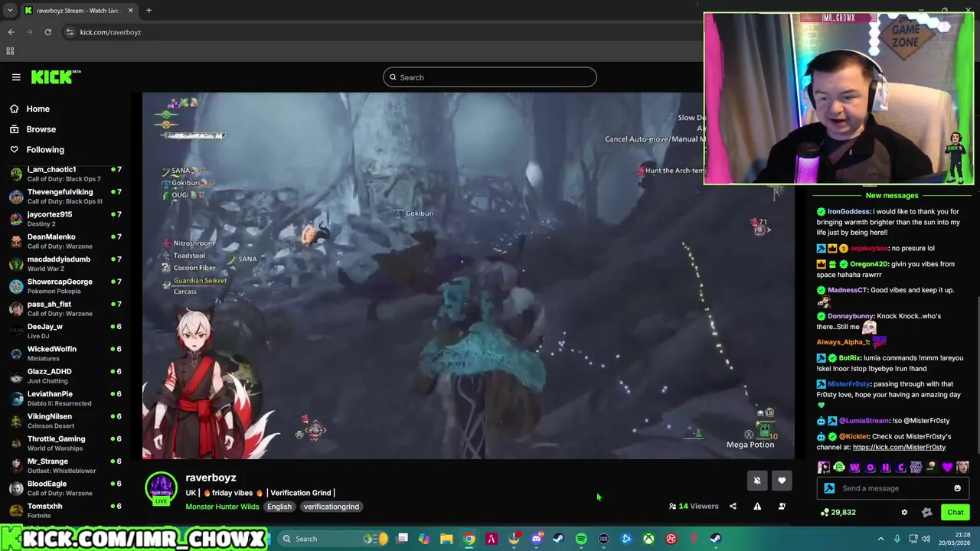
Task: Click the raverboyz channel name
Action: pos(211,478)
